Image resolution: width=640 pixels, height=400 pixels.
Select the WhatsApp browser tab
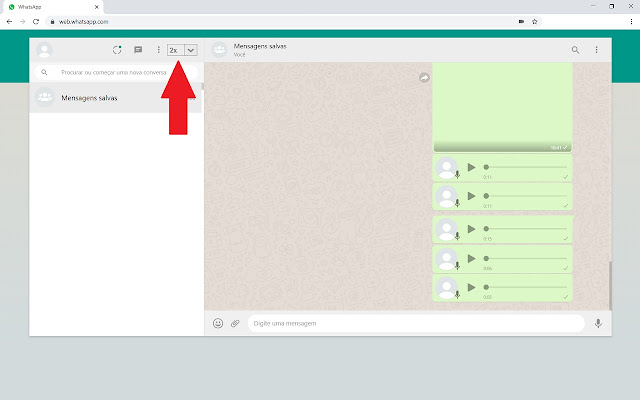click(52, 7)
